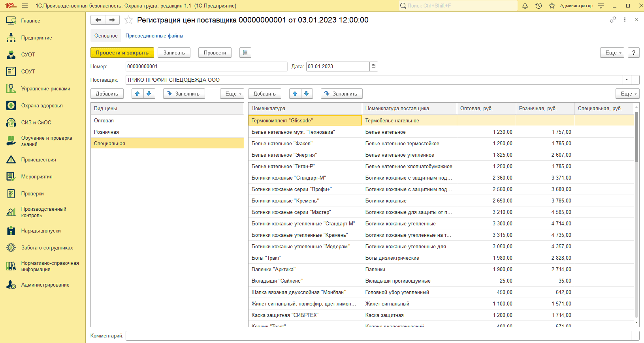
Task: Open Проверки section
Action: [43, 193]
